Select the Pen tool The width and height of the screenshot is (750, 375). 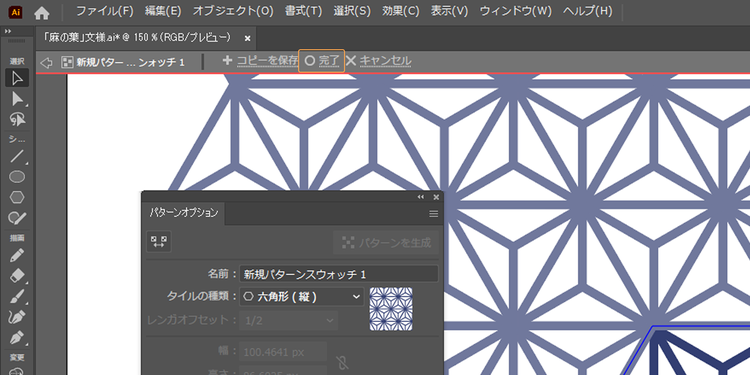17,337
